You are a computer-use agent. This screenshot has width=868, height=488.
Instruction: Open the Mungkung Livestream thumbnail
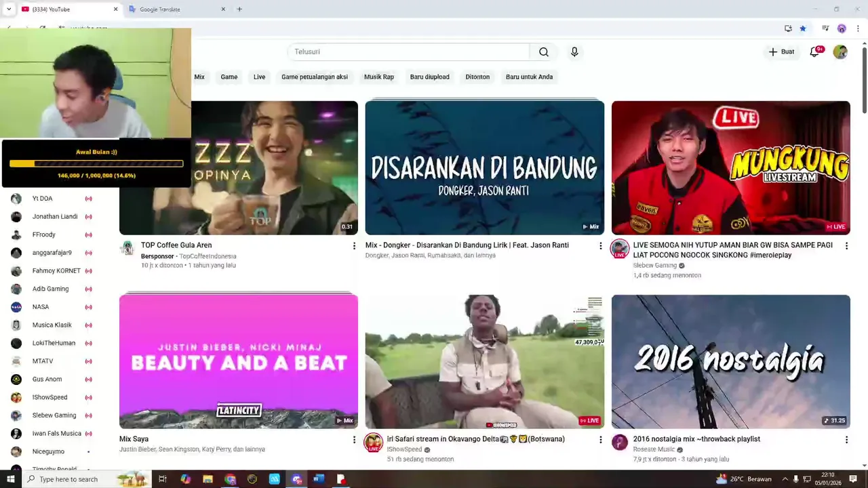click(731, 168)
